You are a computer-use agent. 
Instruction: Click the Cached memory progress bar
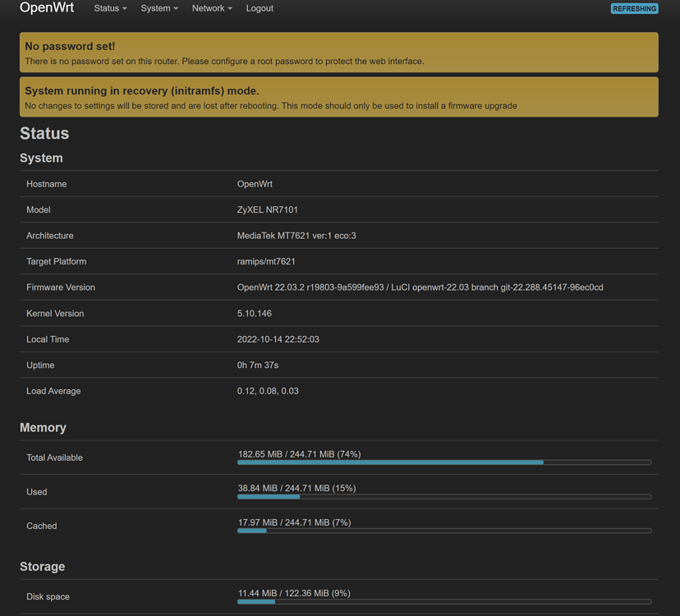click(443, 531)
